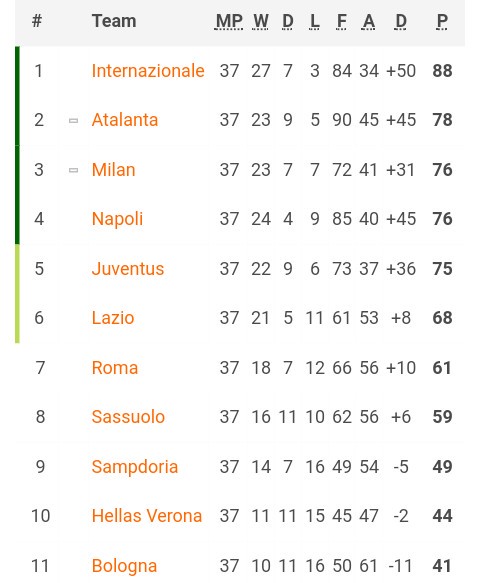This screenshot has width=480, height=583.
Task: Click the # rank column header
Action: coord(37,21)
